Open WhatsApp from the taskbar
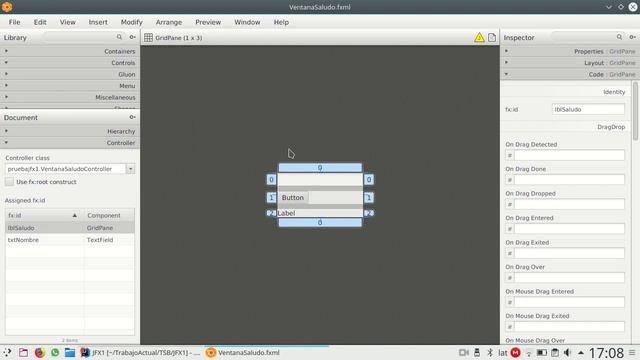The height and width of the screenshot is (360, 640). pyautogui.click(x=55, y=352)
